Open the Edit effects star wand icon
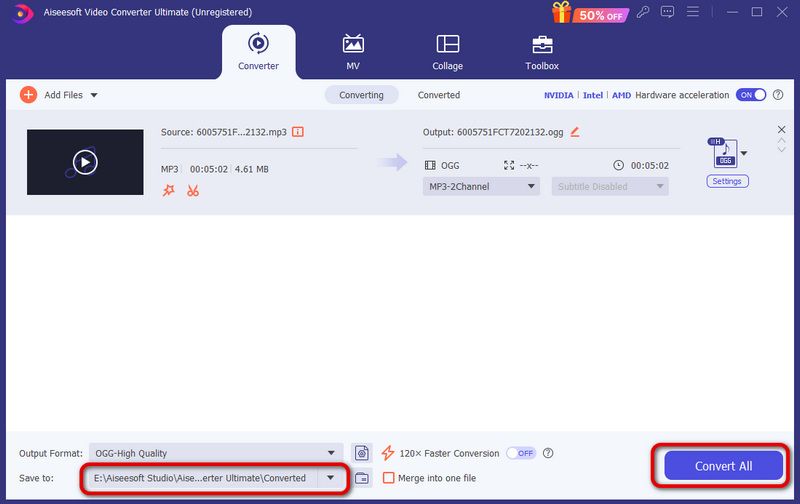Screen dimensions: 800x504 [x=168, y=191]
